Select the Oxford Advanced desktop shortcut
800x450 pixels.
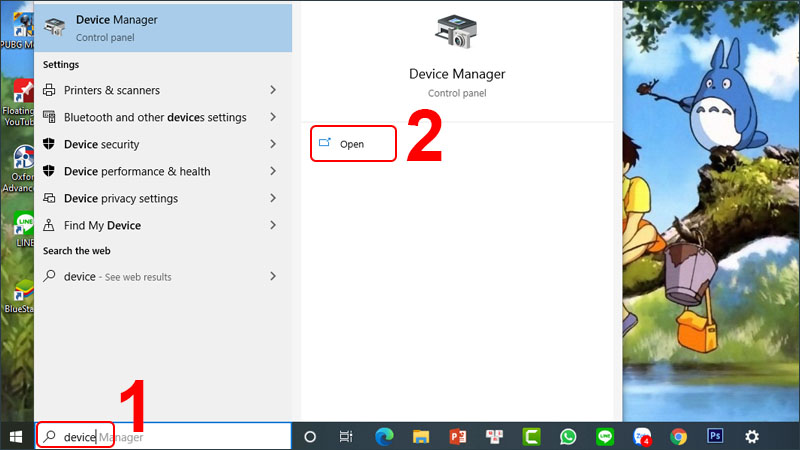(x=17, y=168)
